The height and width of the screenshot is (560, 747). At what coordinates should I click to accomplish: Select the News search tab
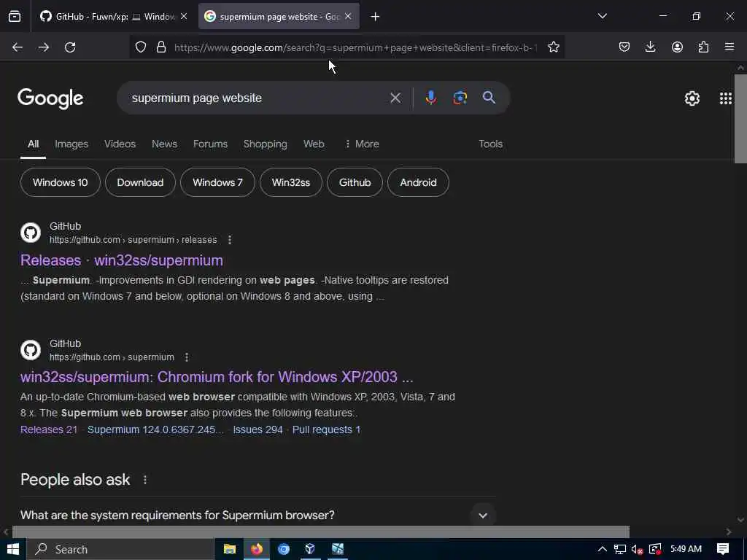pyautogui.click(x=164, y=144)
